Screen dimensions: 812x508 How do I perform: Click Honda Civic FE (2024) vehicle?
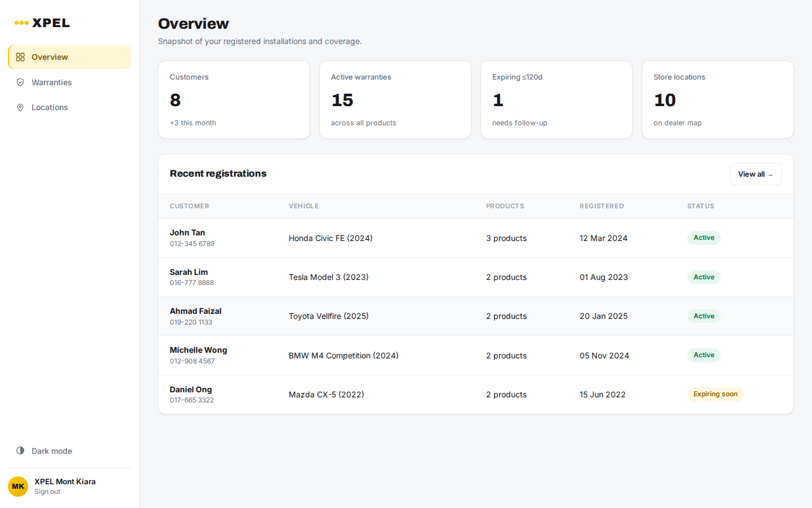(330, 238)
